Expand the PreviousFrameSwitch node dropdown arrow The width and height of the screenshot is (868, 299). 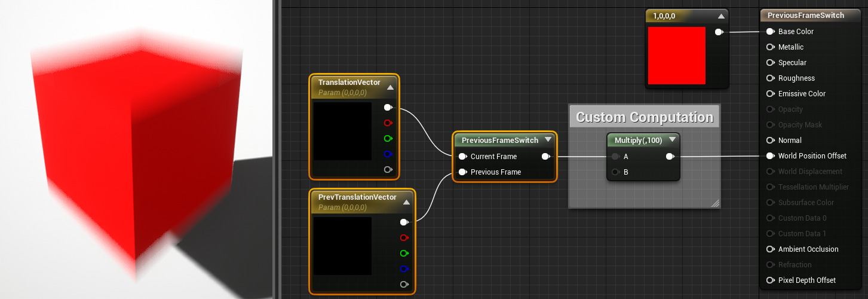pos(548,141)
